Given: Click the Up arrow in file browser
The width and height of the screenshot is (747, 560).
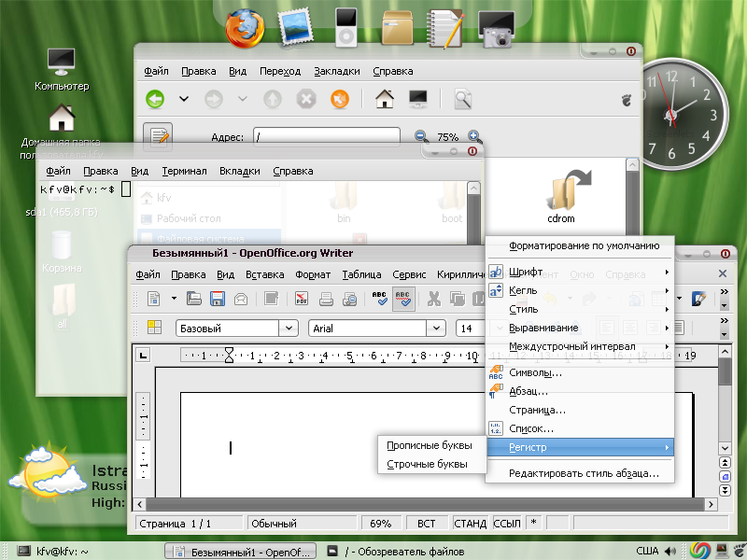Looking at the screenshot, I should [273, 100].
